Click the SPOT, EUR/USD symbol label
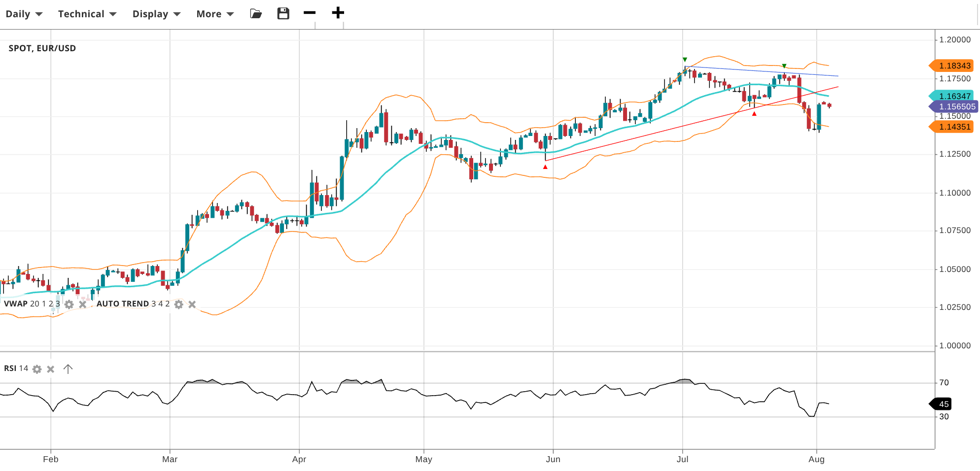The height and width of the screenshot is (471, 980). pos(42,48)
